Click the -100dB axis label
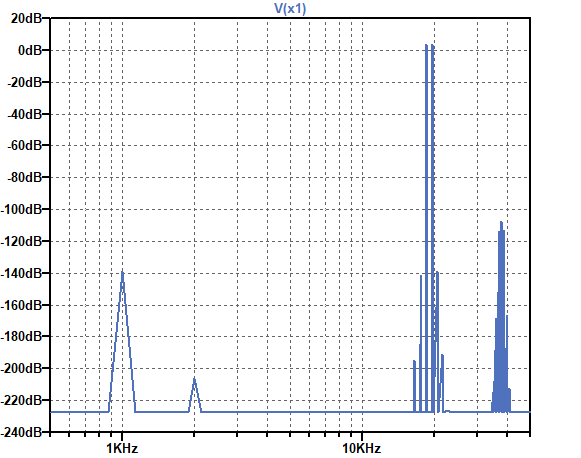Image resolution: width=581 pixels, height=458 pixels. 21,209
